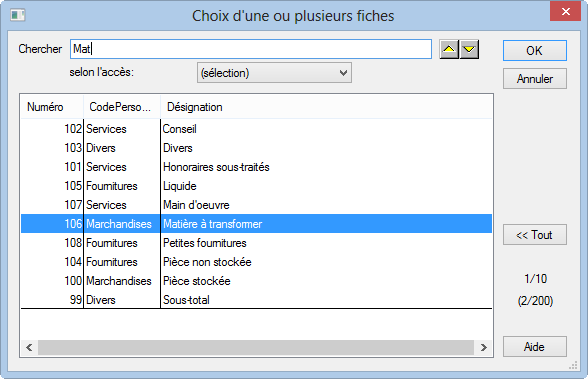
Task: Click the horizontal scrollbar left arrow
Action: 29,348
